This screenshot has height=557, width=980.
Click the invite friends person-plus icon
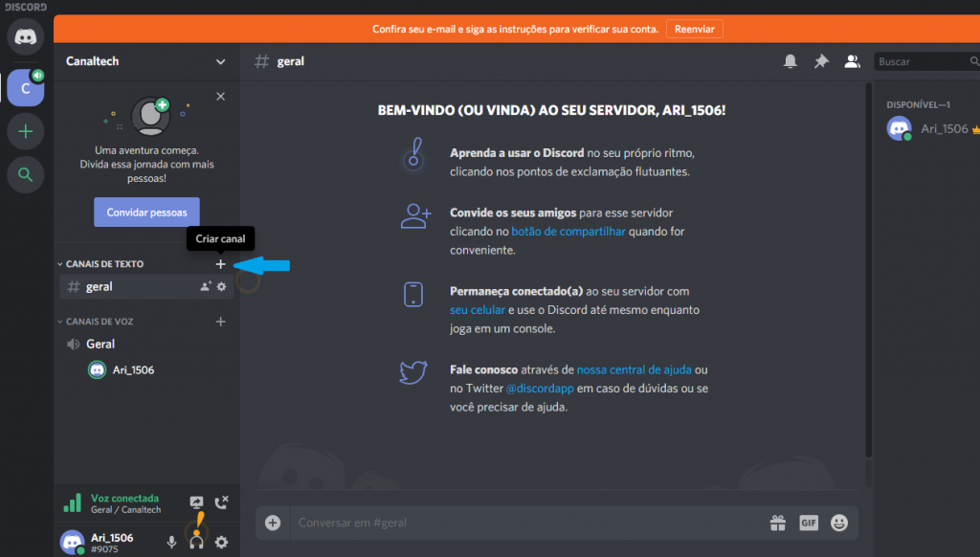coord(415,216)
